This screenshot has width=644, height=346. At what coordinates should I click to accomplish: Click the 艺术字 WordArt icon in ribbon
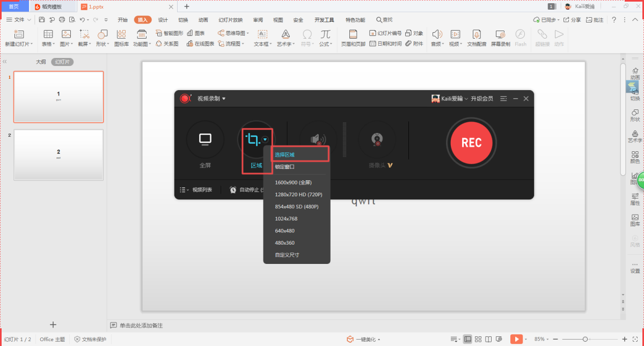(285, 37)
